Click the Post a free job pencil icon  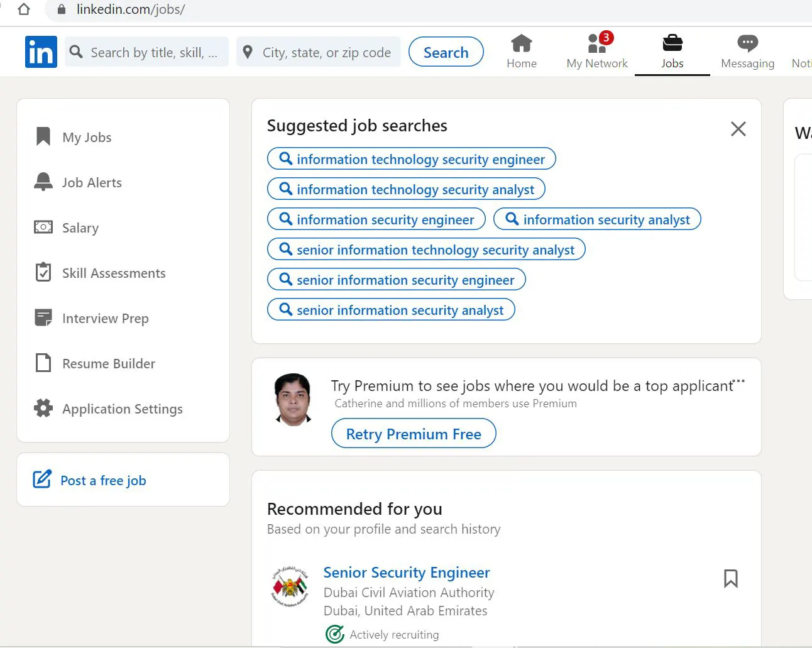42,480
